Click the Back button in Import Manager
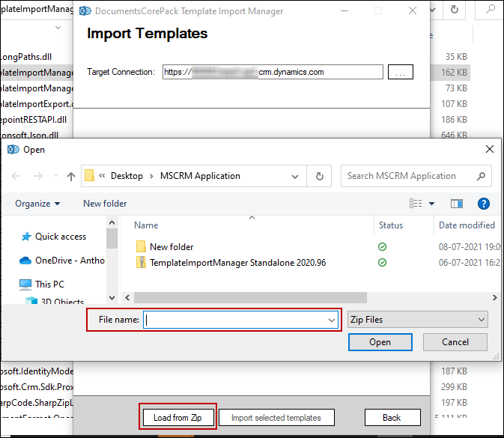The width and height of the screenshot is (504, 438). (392, 418)
